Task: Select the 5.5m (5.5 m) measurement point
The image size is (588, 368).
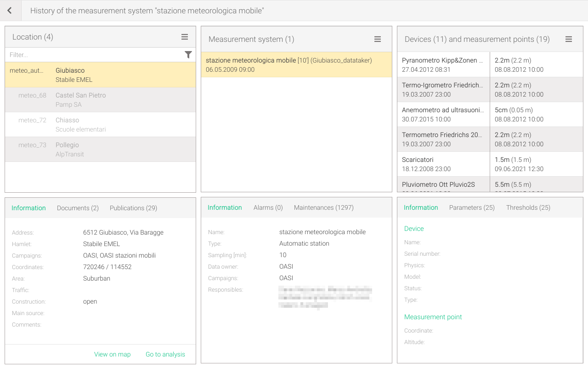Action: coord(537,184)
